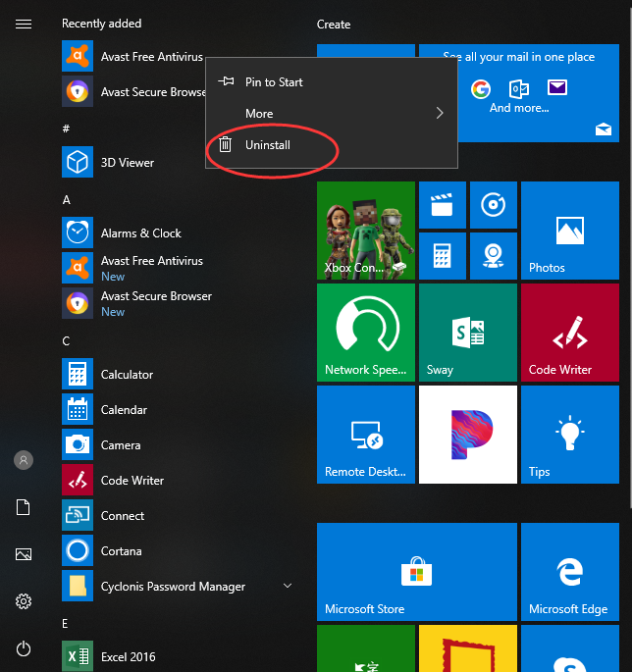Click the Power icon
This screenshot has height=672, width=632.
pos(24,648)
